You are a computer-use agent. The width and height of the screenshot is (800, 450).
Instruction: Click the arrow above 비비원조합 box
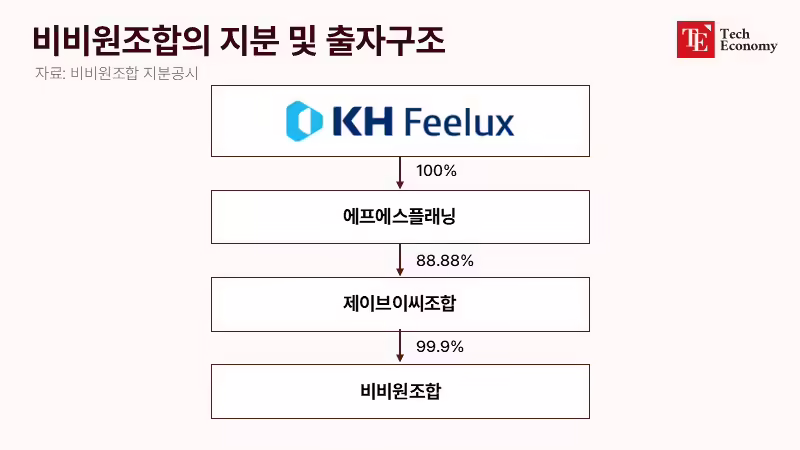pyautogui.click(x=400, y=347)
